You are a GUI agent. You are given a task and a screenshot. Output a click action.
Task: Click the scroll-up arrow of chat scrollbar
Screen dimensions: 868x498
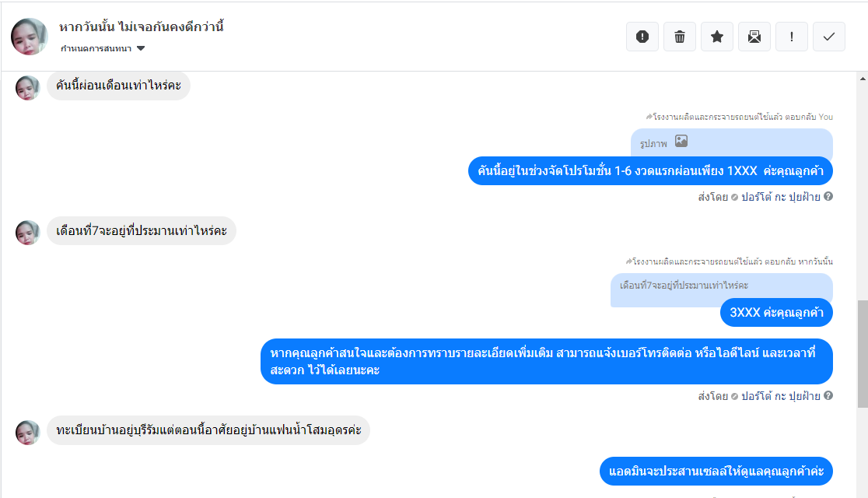coord(863,79)
